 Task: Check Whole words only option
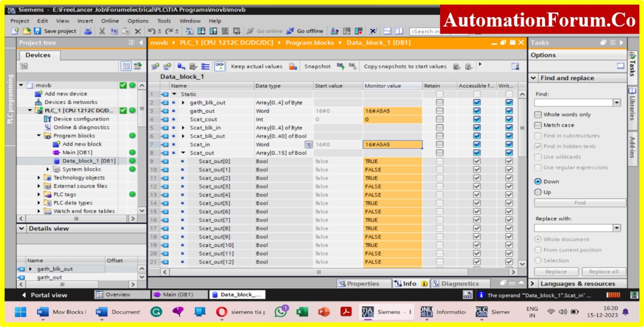(x=538, y=114)
